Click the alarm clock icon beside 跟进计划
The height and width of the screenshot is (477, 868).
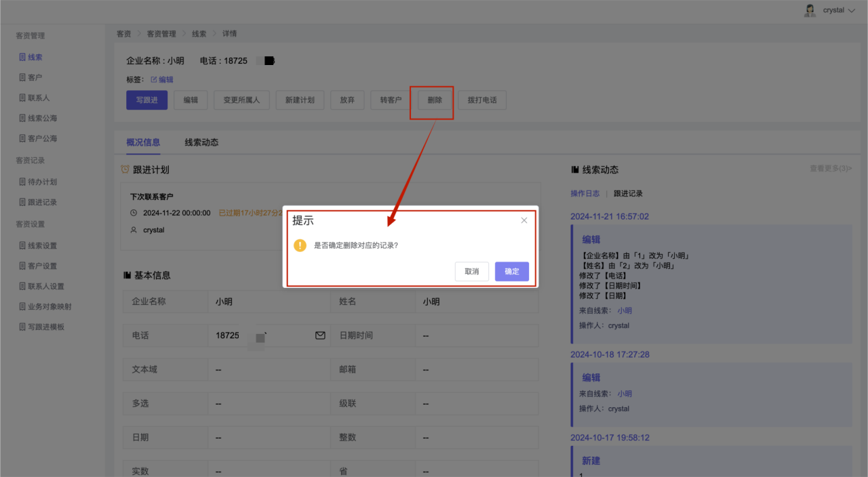pos(125,169)
